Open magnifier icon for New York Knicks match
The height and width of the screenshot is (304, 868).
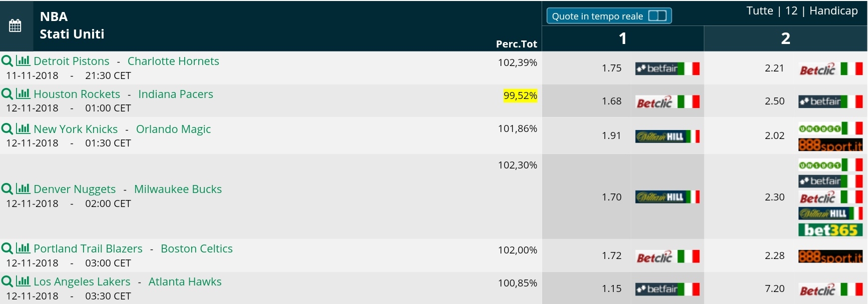[7, 129]
